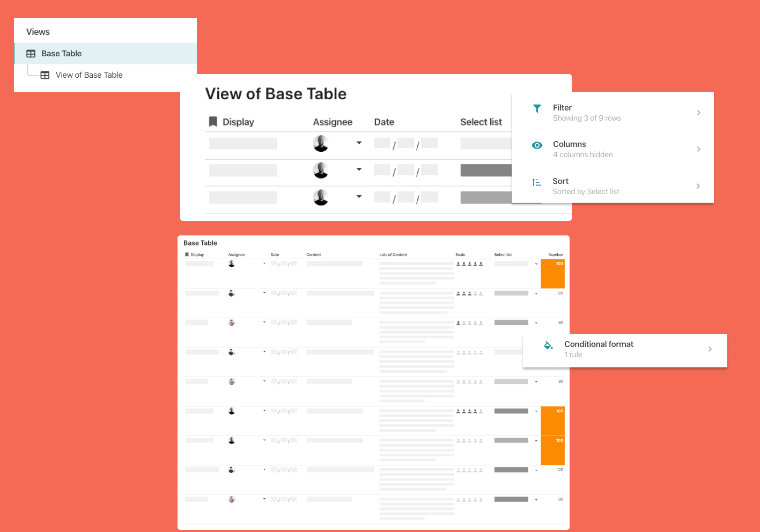The width and height of the screenshot is (760, 532).
Task: Click first row Display field in View table
Action: tap(243, 143)
